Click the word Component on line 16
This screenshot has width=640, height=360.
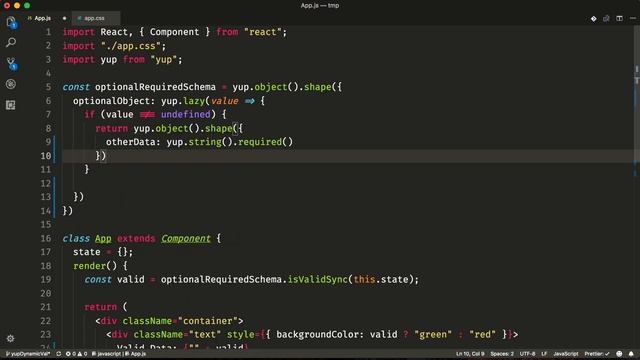(186, 238)
